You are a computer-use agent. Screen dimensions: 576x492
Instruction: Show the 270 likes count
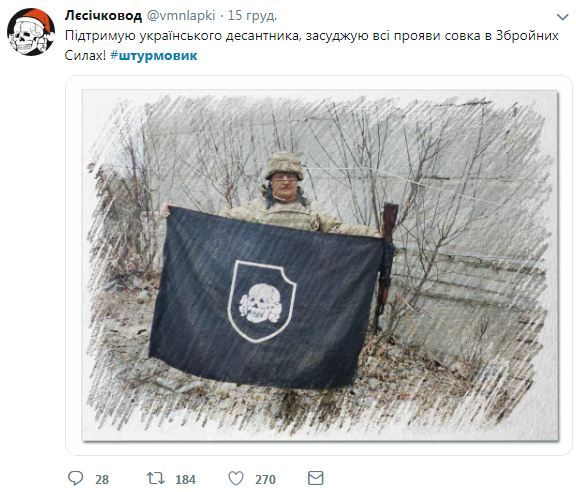click(x=265, y=480)
